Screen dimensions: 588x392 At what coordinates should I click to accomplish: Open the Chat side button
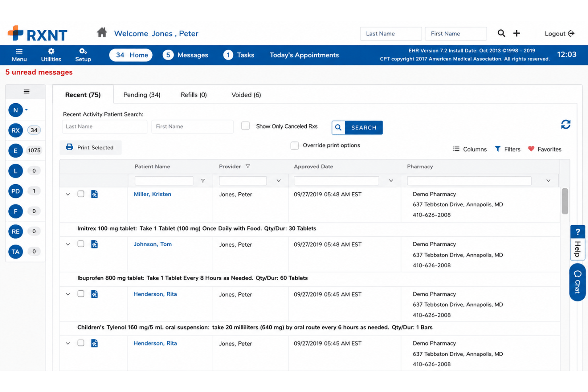coord(578,282)
